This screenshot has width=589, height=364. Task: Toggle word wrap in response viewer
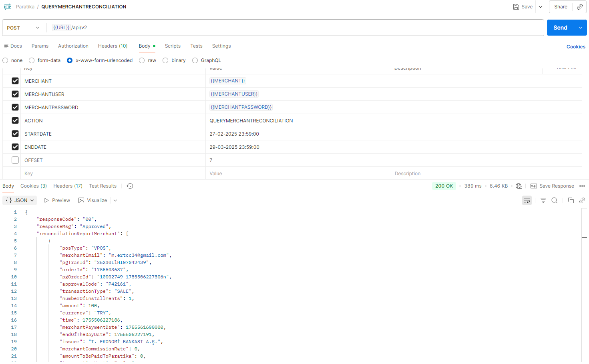click(527, 200)
